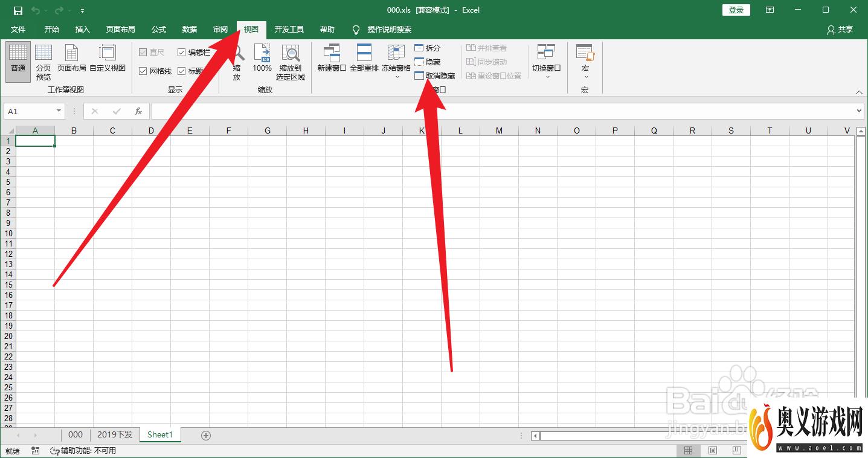Screen dimensions: 868x458
Task: Switch to sheet tab 000
Action: click(x=76, y=434)
